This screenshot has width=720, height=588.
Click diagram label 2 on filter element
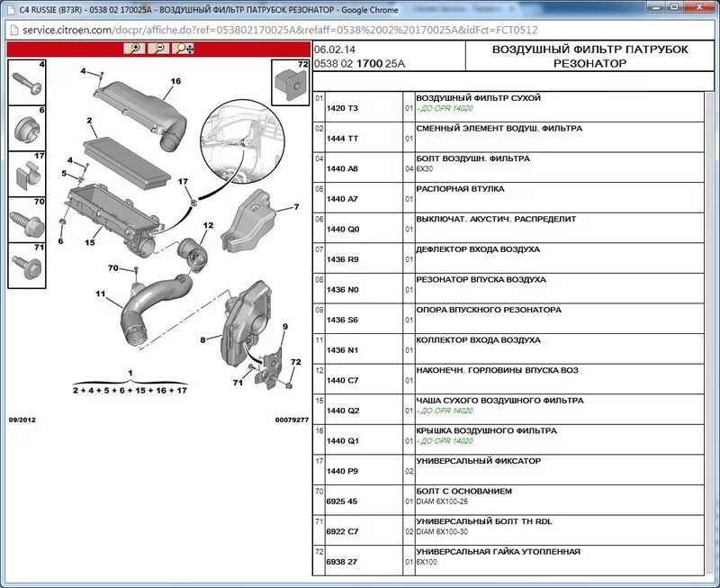tap(89, 121)
